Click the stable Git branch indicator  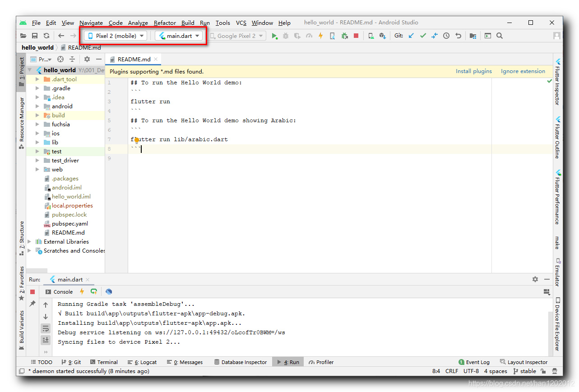pyautogui.click(x=524, y=371)
